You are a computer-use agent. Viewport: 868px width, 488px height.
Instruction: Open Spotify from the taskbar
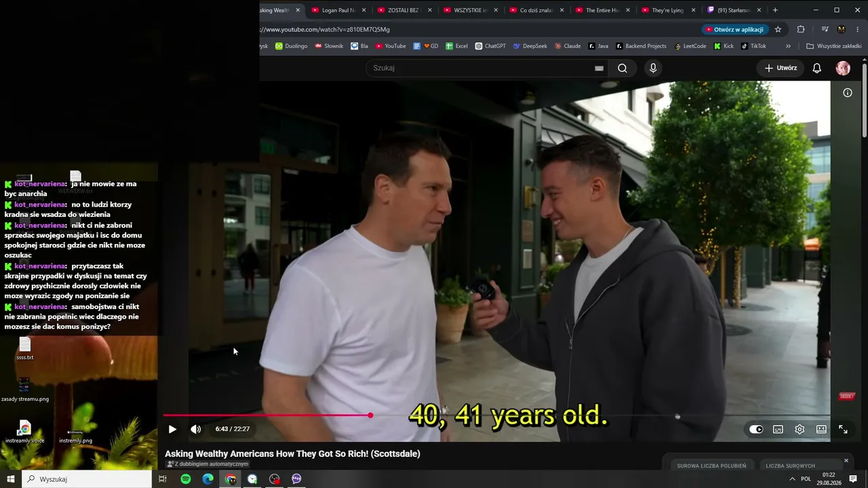pos(186,479)
